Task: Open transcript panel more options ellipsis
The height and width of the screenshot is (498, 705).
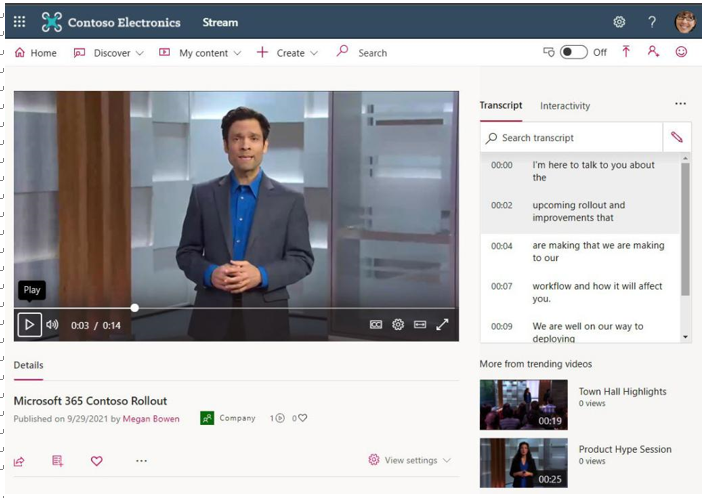Action: [x=680, y=104]
